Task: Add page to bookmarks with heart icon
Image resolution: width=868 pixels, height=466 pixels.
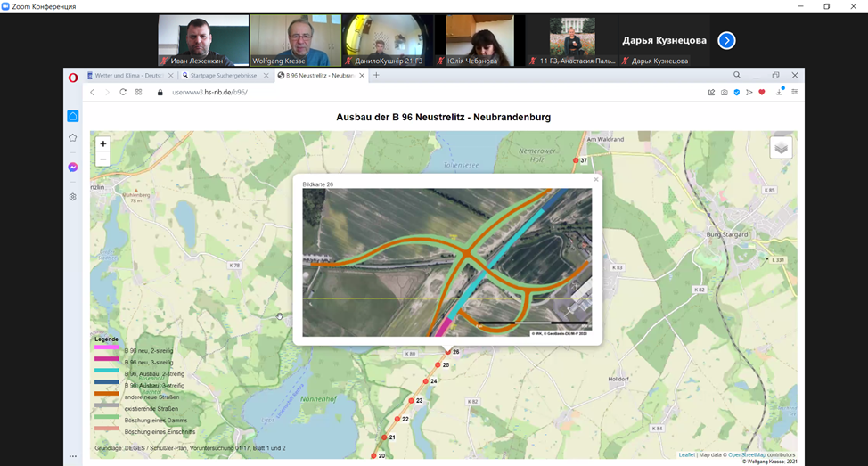Action: tap(762, 93)
